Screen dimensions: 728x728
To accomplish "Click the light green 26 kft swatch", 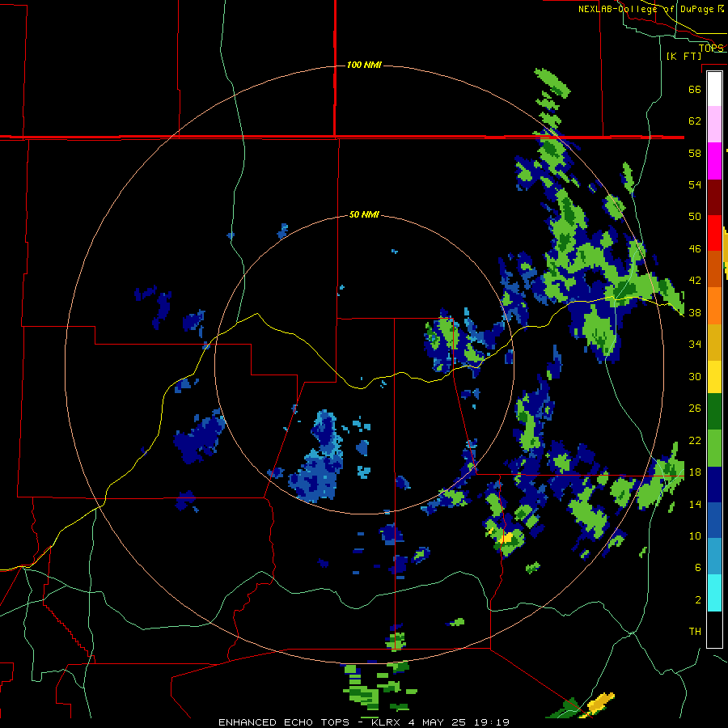I will (714, 448).
